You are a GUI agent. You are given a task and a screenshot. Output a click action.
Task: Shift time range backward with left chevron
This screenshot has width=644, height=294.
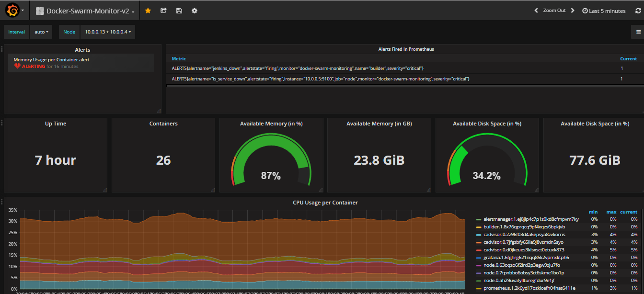point(537,11)
